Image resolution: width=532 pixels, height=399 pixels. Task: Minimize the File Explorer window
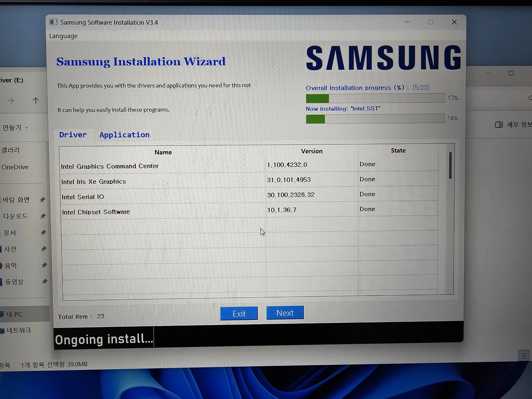point(488,73)
